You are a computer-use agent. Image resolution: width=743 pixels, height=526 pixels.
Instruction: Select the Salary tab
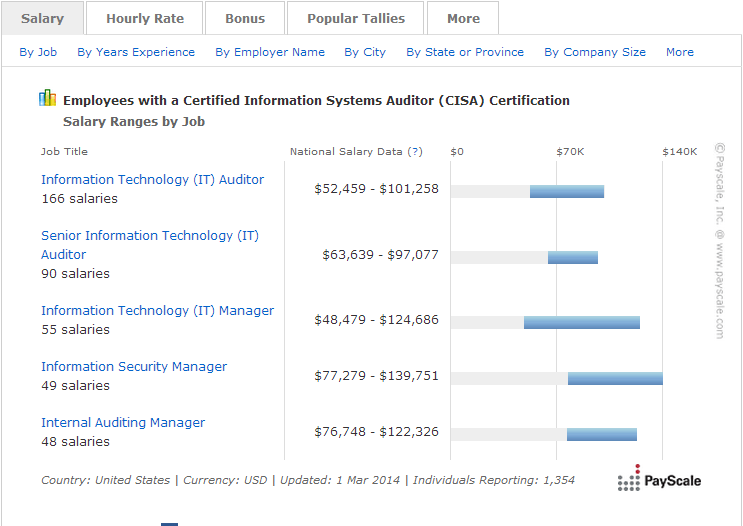(42, 18)
